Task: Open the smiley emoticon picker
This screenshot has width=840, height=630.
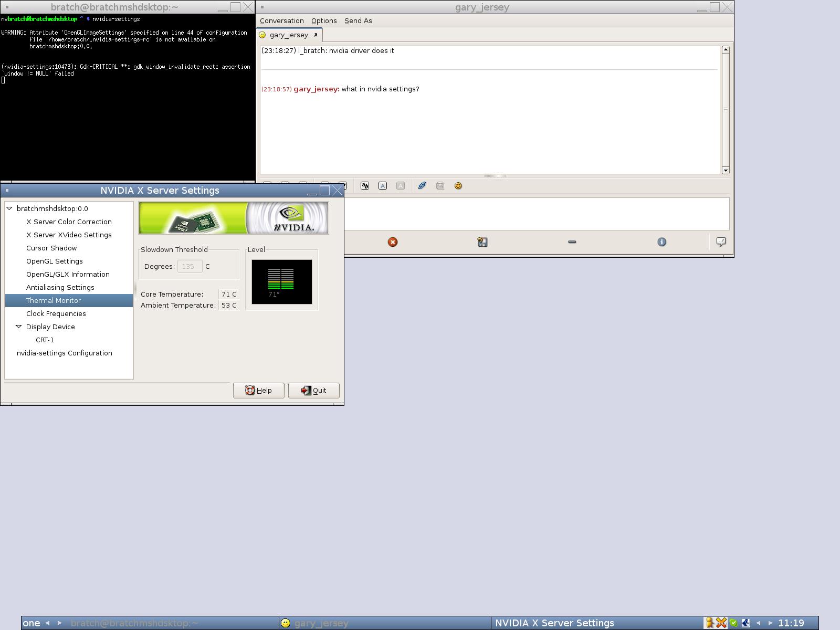Action: tap(458, 186)
